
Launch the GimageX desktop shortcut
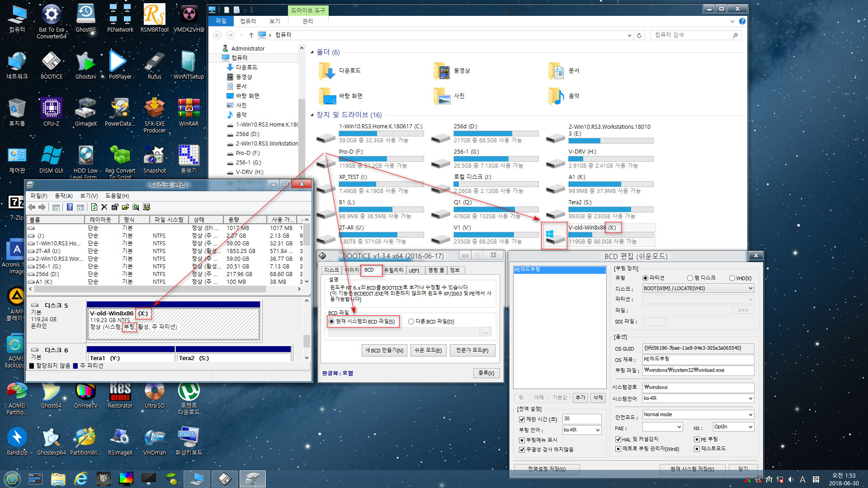pyautogui.click(x=86, y=112)
